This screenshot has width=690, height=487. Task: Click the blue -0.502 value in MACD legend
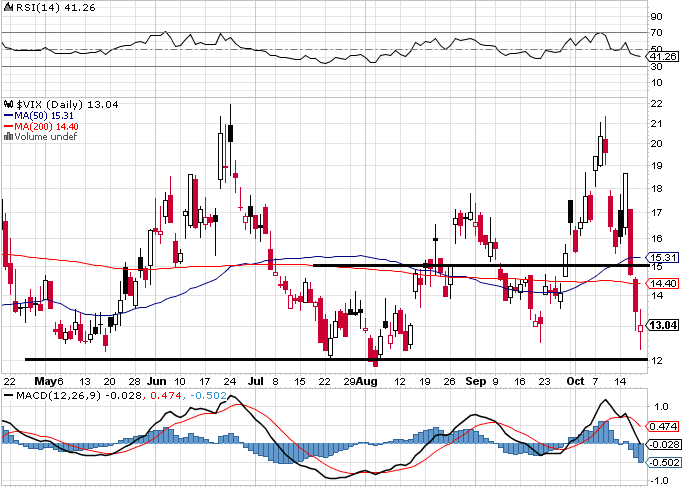(x=209, y=395)
